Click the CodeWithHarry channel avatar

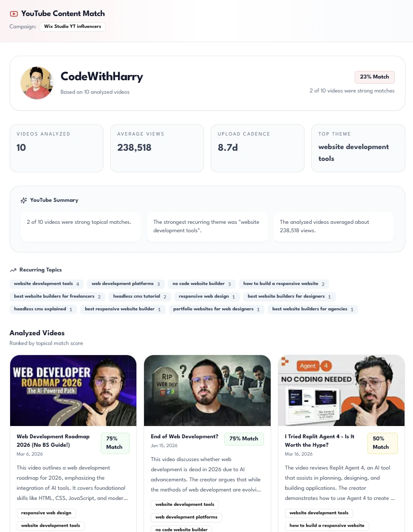[x=37, y=83]
